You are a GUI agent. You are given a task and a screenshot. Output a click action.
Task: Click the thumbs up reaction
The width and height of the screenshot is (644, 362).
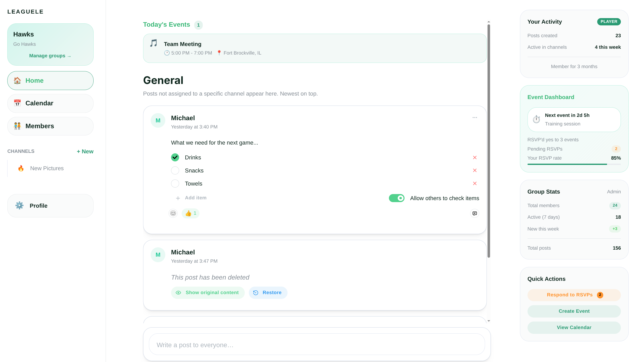190,213
